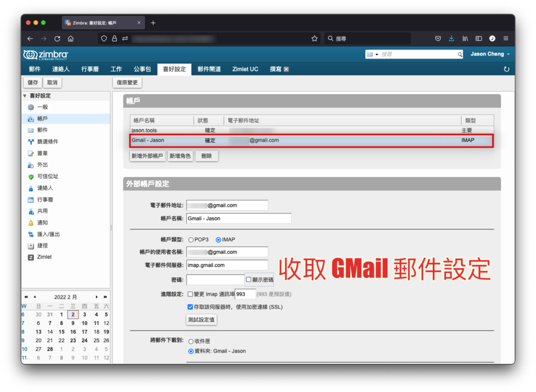536x392 pixels.
Task: Choose 資料夾: Gmail - Jason destination
Action: [191, 351]
